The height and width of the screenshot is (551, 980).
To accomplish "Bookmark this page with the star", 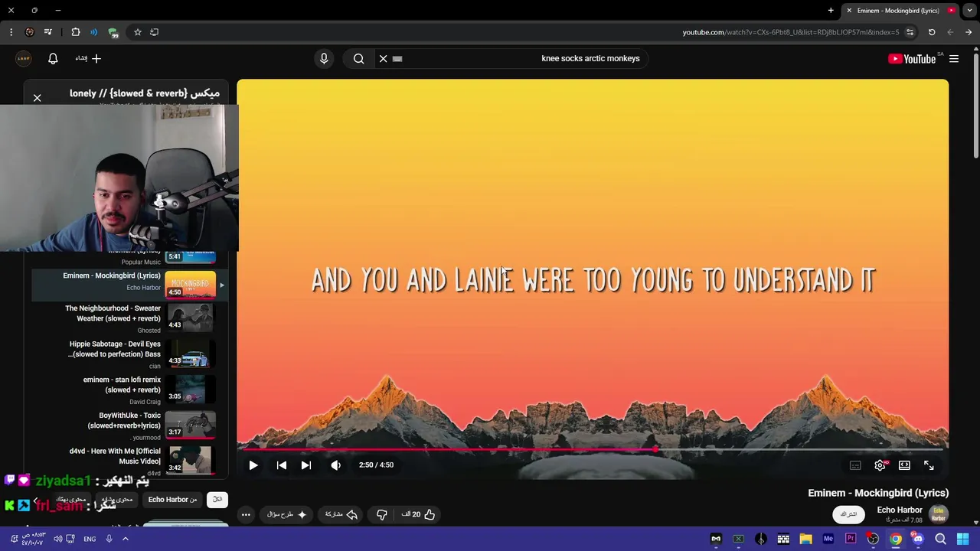I will click(138, 32).
